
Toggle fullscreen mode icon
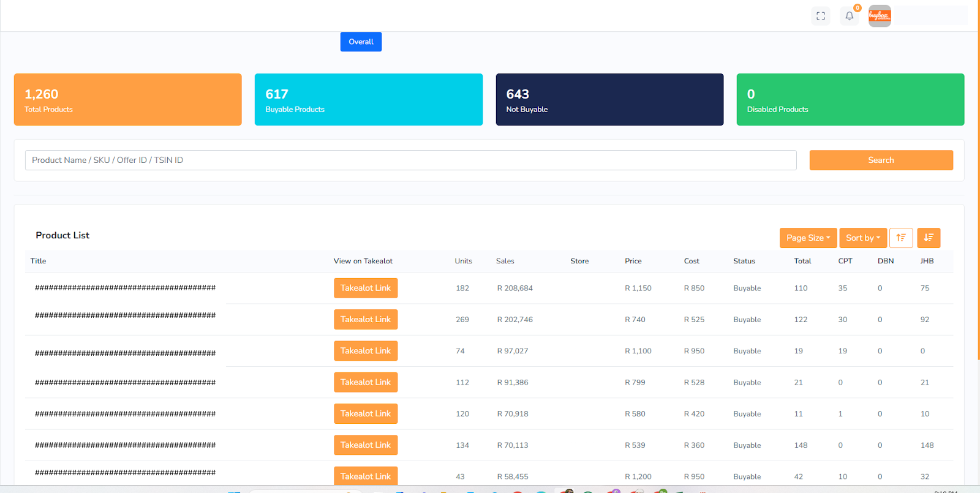coord(820,17)
